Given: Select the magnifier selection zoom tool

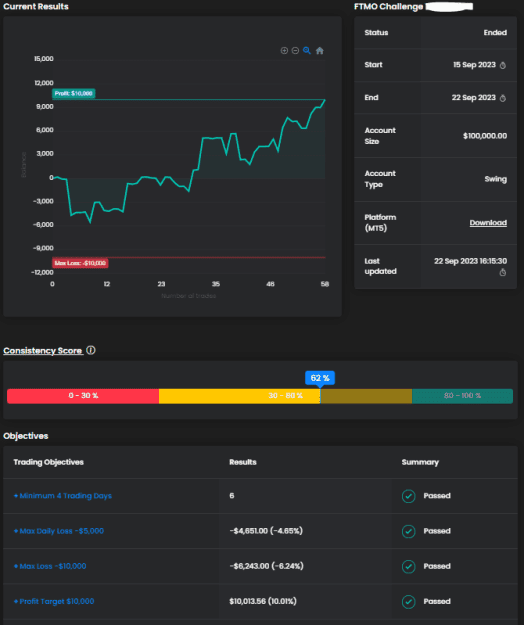Looking at the screenshot, I should (307, 51).
